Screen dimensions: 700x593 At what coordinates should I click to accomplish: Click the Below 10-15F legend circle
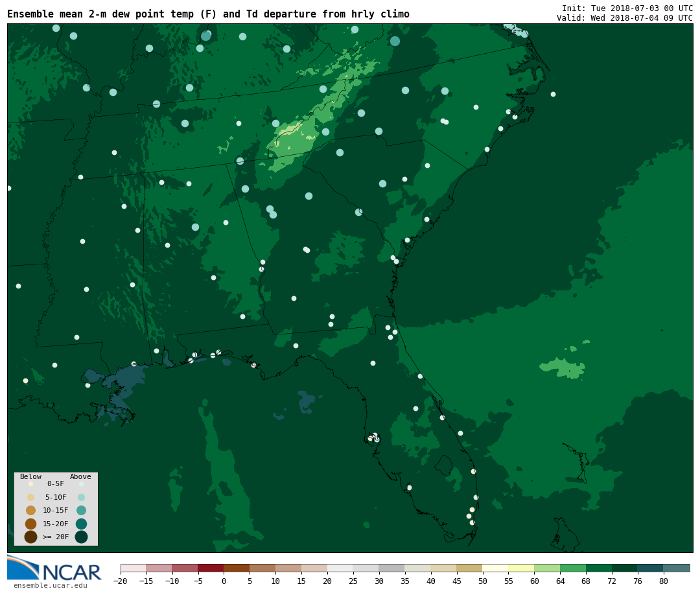pos(30,511)
